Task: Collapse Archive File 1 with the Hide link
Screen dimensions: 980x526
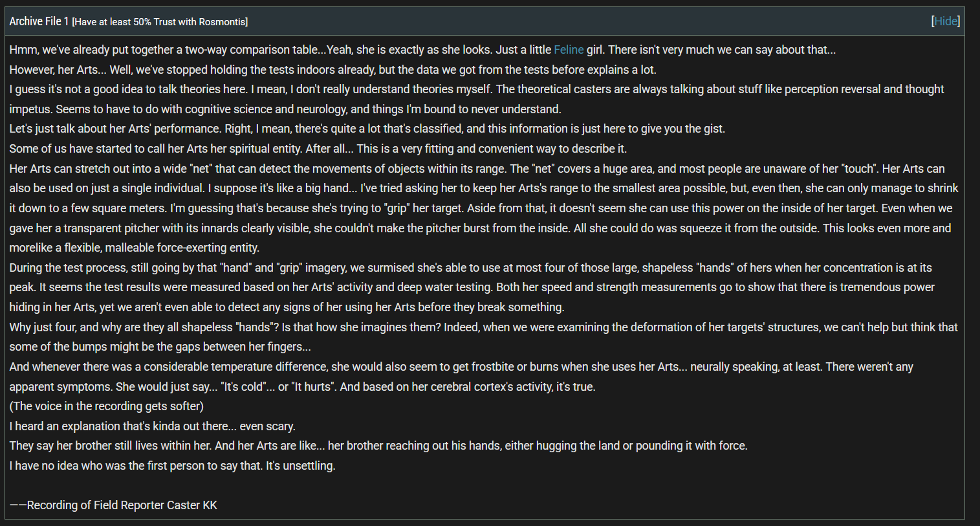Action: pyautogui.click(x=946, y=21)
